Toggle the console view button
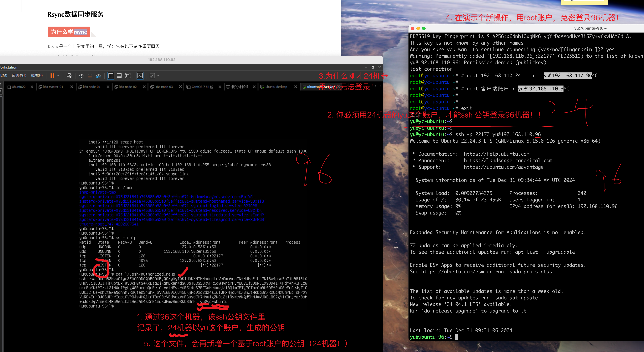The height and width of the screenshot is (352, 644). 140,76
